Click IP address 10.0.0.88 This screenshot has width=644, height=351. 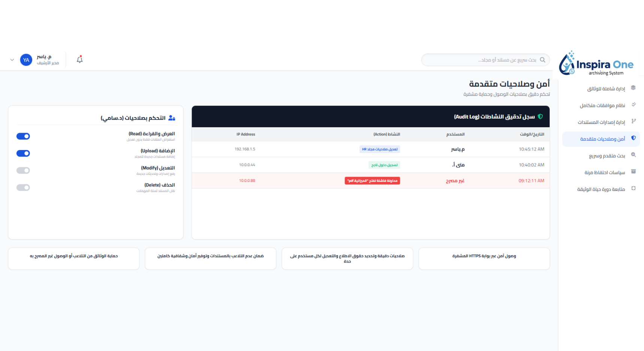247,181
